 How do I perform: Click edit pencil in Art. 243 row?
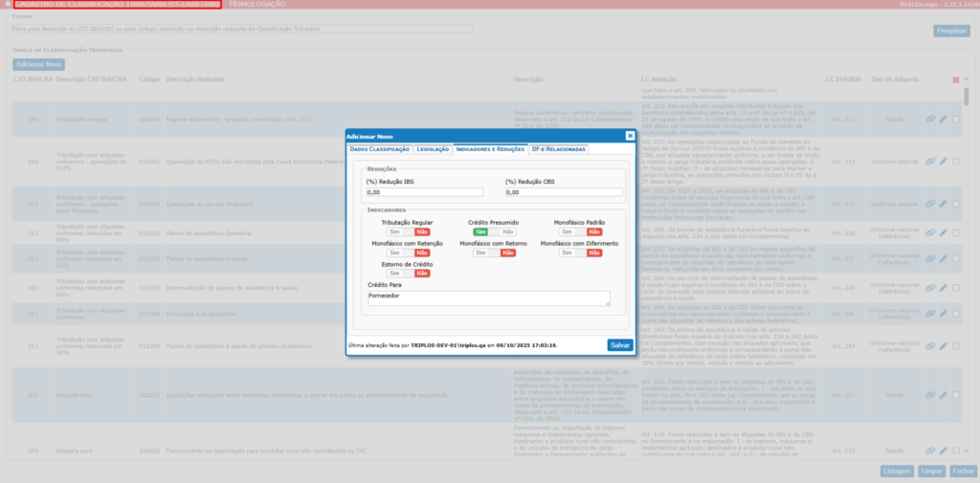[x=943, y=348]
